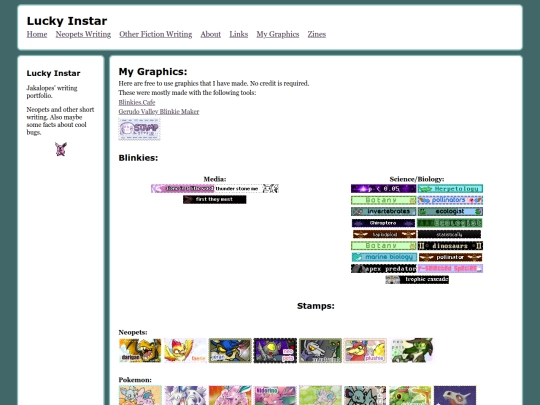The image size is (540, 405).
Task: Select the 'apex predator' blinkie
Action: (384, 268)
